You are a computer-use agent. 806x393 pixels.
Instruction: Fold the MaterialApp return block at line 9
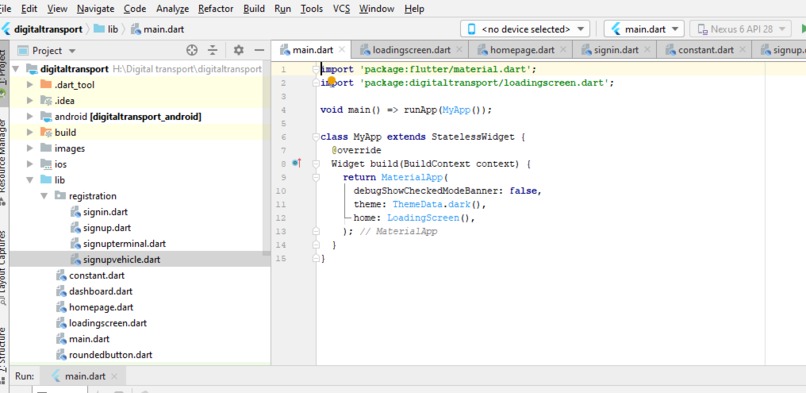coord(316,177)
